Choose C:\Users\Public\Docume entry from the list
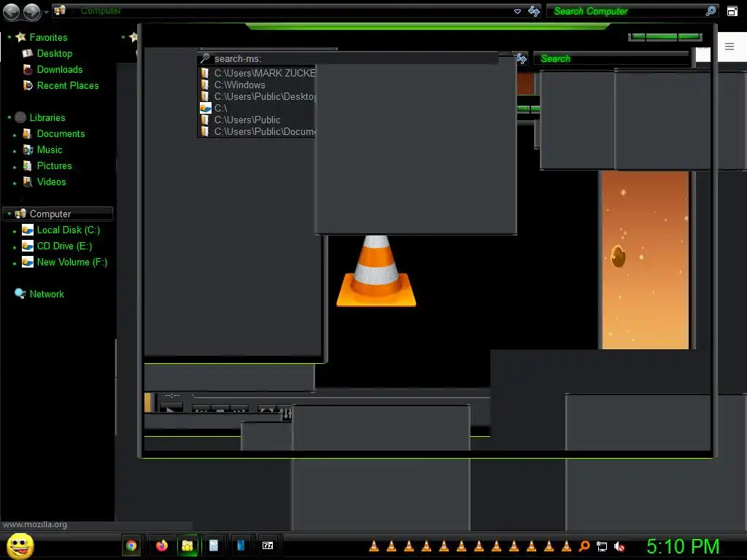The image size is (747, 560). tap(258, 131)
